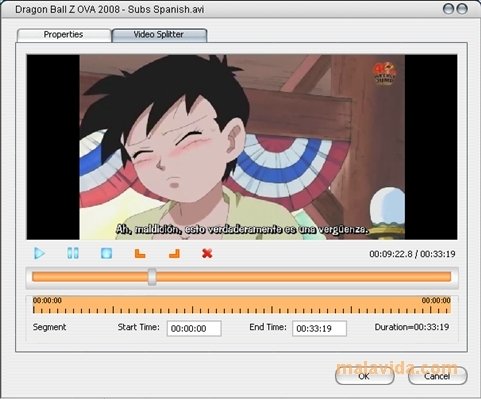Click inside the Start Time field
Viewport: 481px width, 399px height.
(194, 328)
